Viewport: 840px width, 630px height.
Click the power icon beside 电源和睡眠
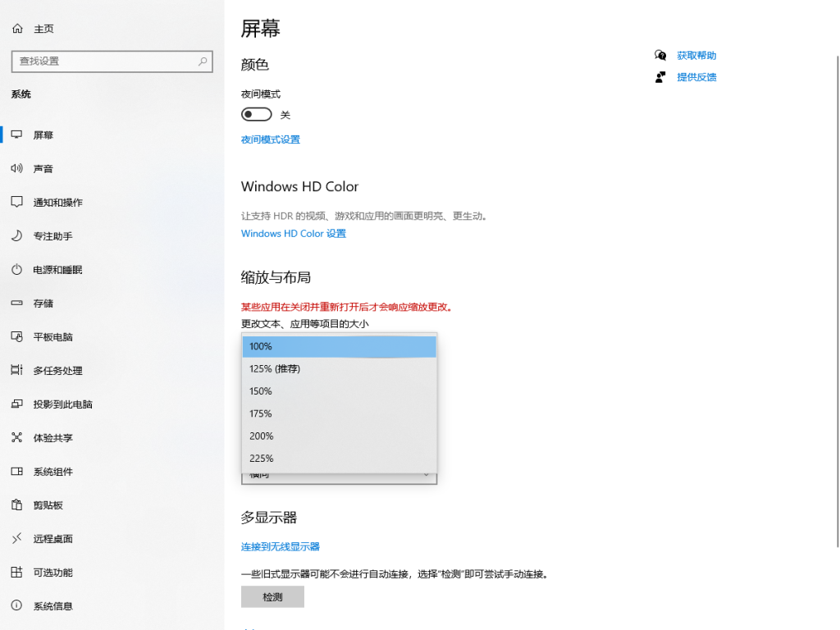point(17,269)
